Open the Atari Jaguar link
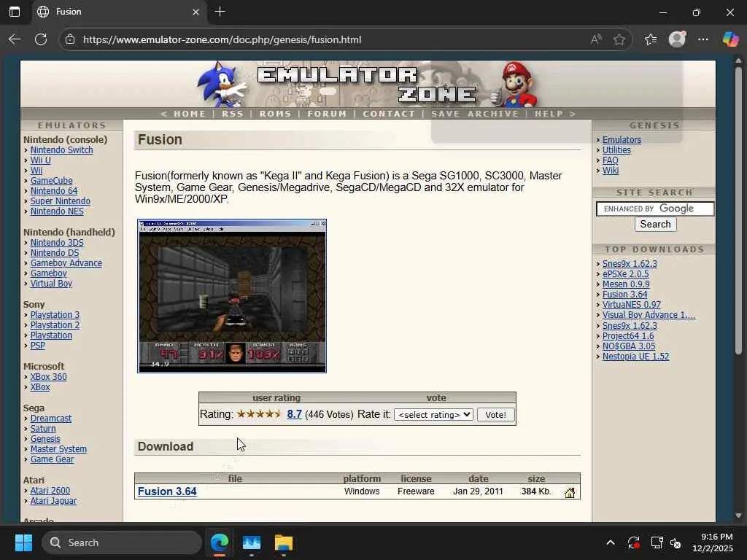Image resolution: width=747 pixels, height=560 pixels. [x=53, y=501]
